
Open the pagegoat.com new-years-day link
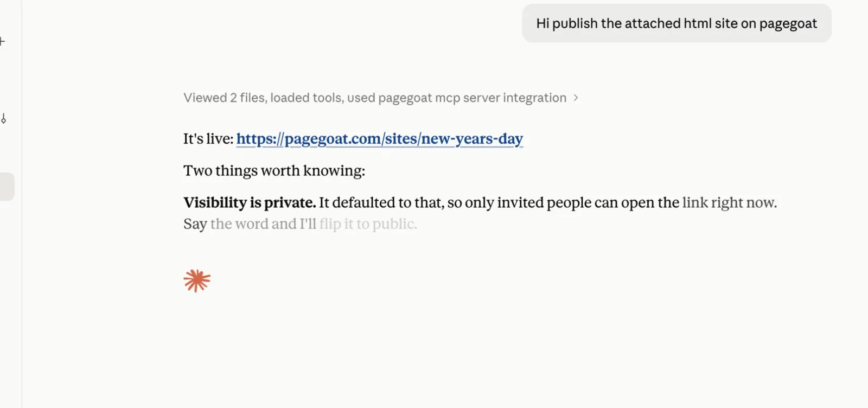[x=380, y=139]
